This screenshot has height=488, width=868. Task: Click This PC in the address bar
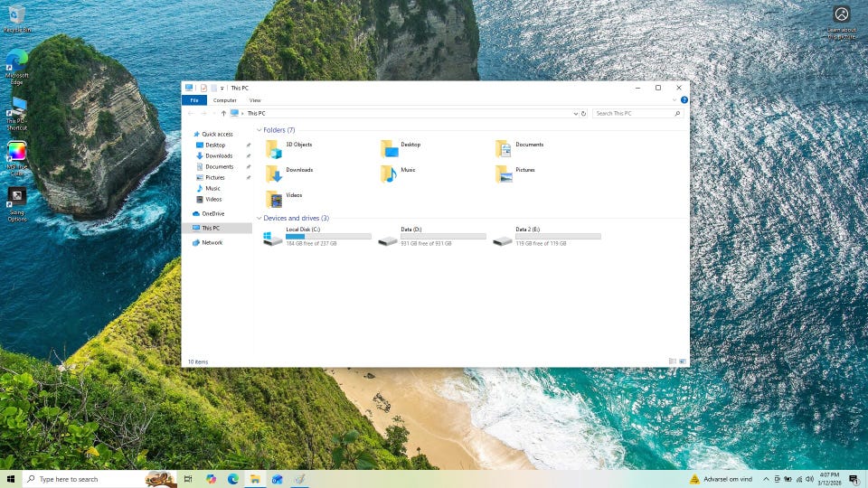point(256,114)
